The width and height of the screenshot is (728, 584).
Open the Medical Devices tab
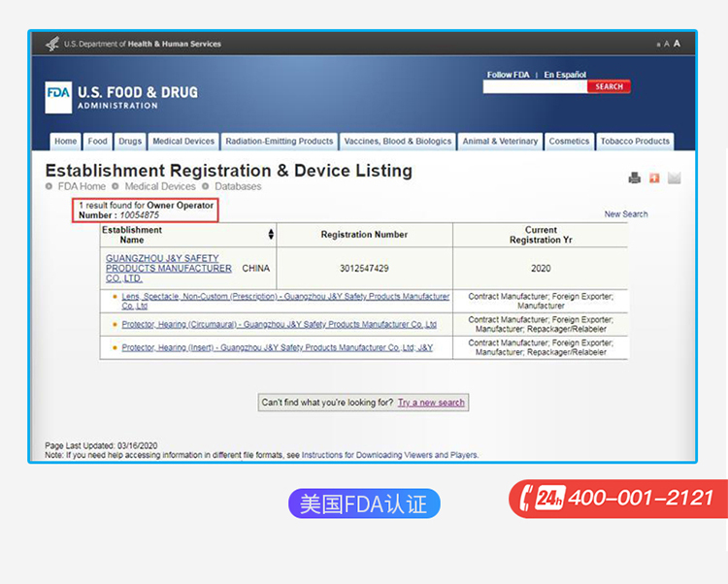[183, 141]
